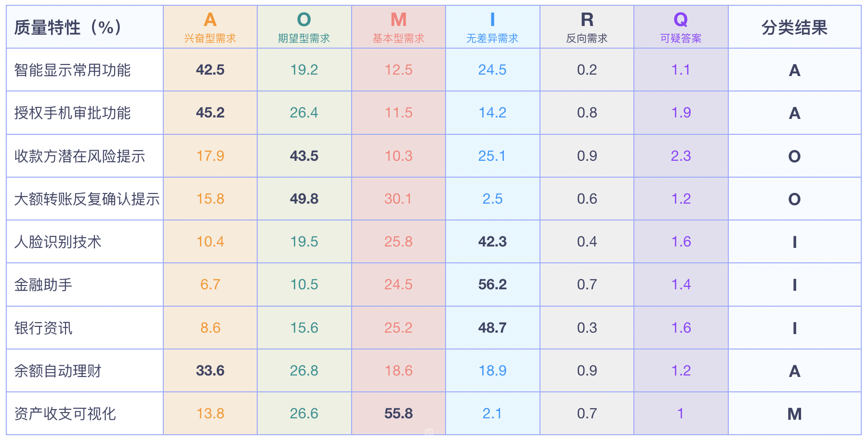The height and width of the screenshot is (440, 868).
Task: Select the 授权手机审批功能 row label
Action: pos(72,113)
